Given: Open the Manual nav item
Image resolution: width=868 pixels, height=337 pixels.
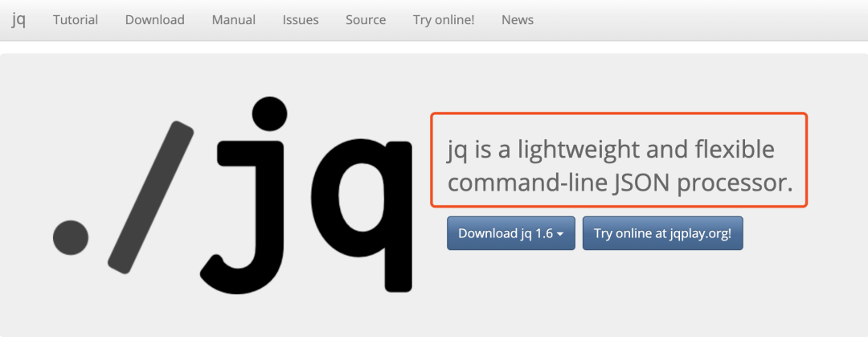Looking at the screenshot, I should (234, 20).
